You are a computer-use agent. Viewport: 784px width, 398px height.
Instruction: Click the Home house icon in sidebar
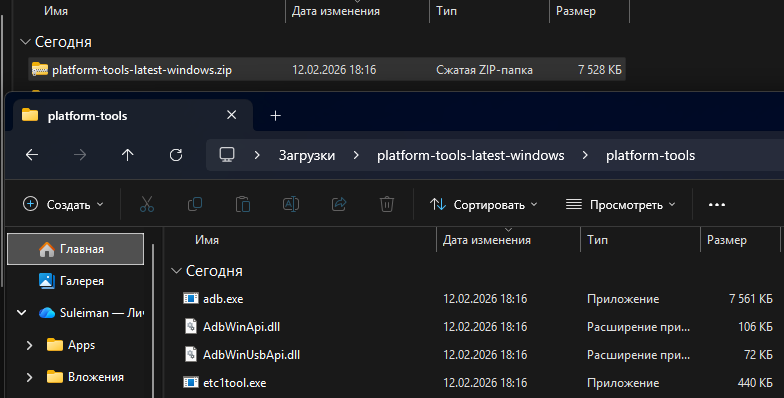click(x=47, y=249)
